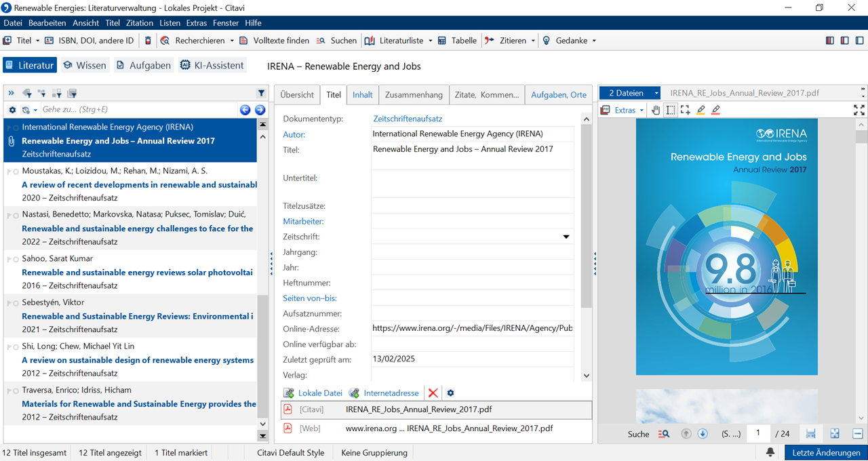Open the Zeitschrift dropdown arrow

(x=566, y=237)
